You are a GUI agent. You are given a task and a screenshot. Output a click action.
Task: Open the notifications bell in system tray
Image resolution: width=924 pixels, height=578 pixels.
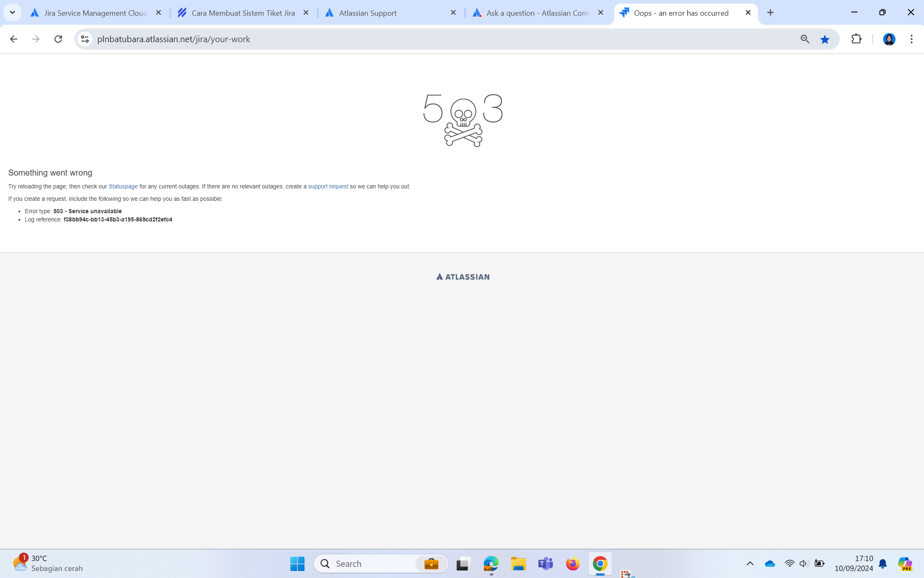[883, 563]
